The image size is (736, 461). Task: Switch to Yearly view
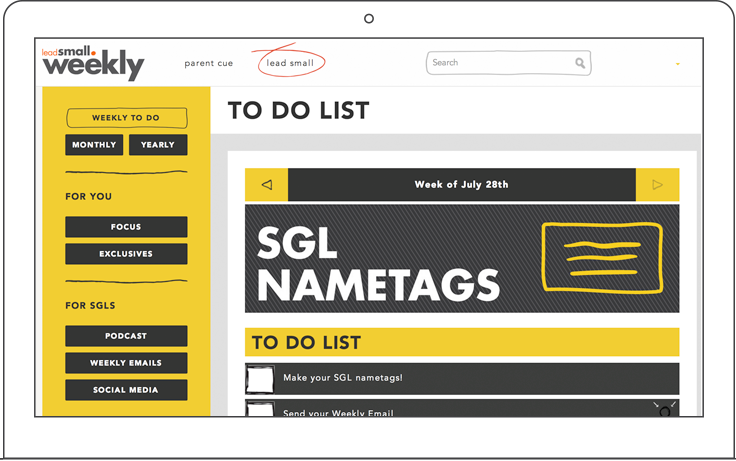coord(158,145)
